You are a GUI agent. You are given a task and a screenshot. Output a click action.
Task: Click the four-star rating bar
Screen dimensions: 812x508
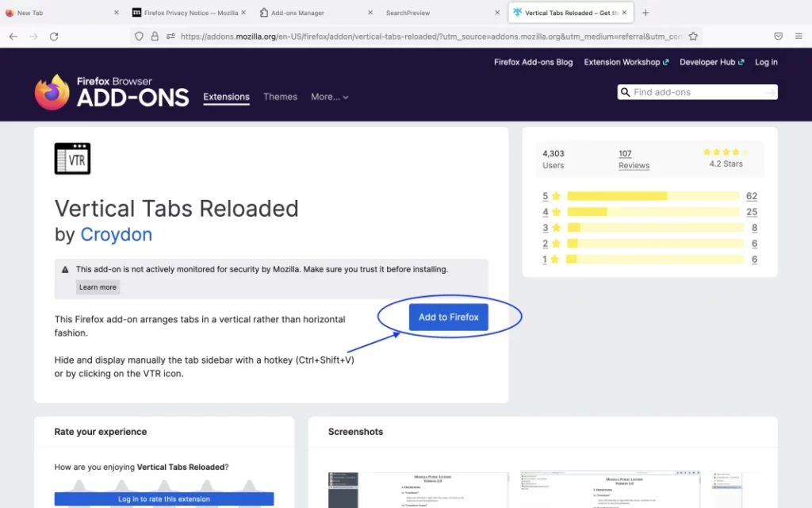coord(653,211)
